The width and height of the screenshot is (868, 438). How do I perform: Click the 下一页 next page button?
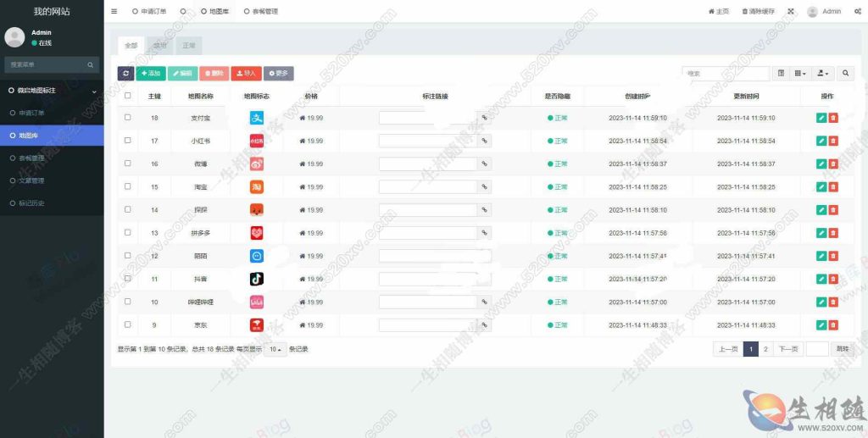tap(788, 349)
